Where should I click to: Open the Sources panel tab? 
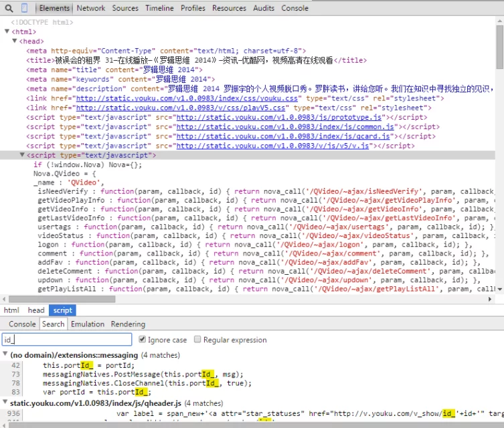pos(125,8)
